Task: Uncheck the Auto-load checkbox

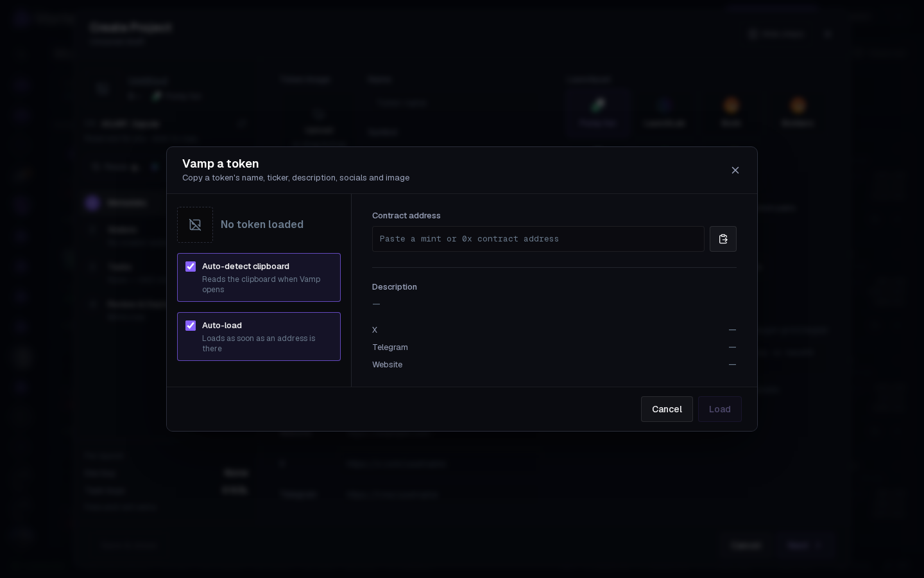Action: [x=191, y=326]
